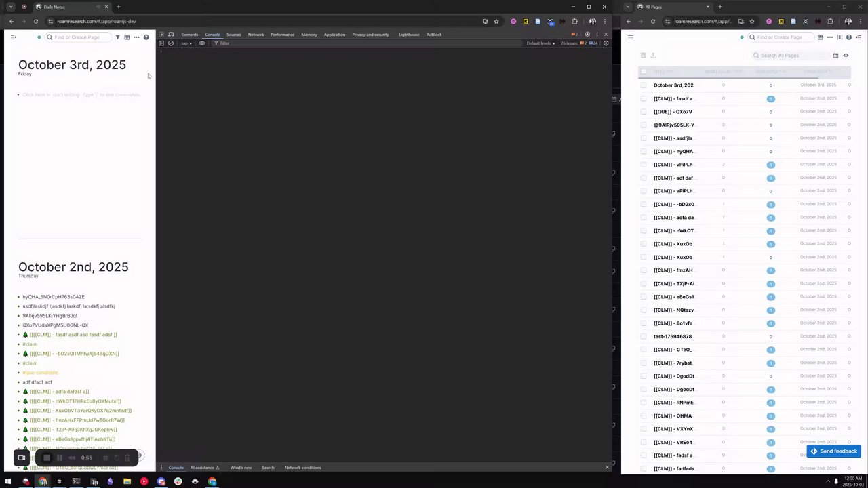This screenshot has height=488, width=868.
Task: Open the Default levels dropdown
Action: 540,43
